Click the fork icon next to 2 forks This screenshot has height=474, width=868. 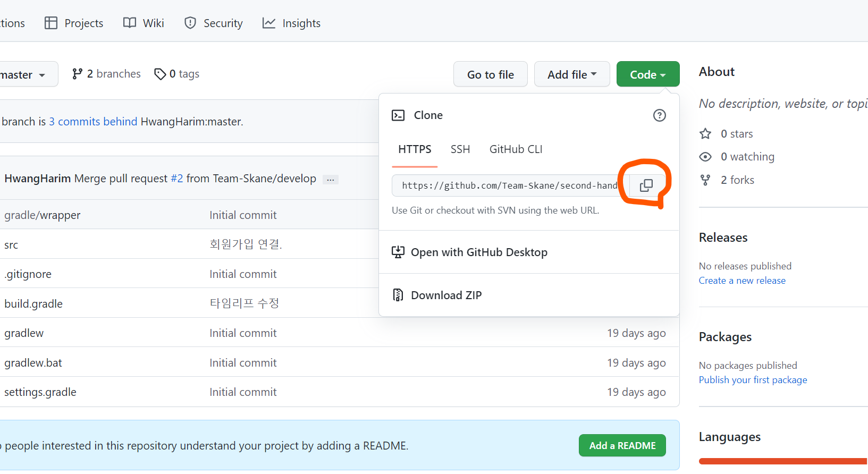[x=705, y=180]
